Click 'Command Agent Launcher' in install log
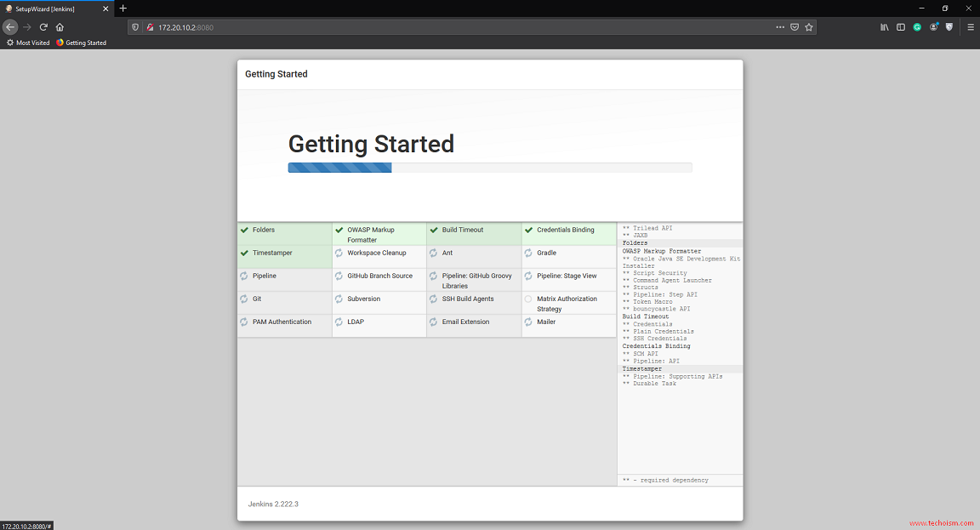The image size is (980, 530). pos(667,280)
